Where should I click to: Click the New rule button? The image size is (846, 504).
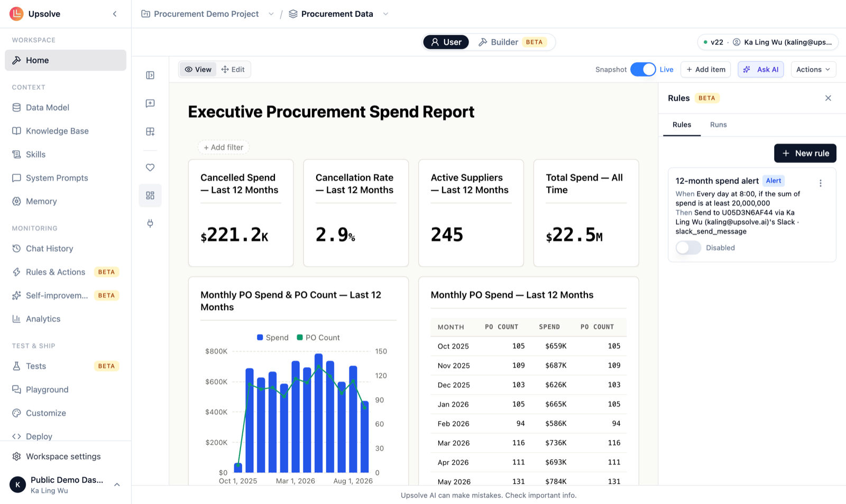tap(805, 153)
